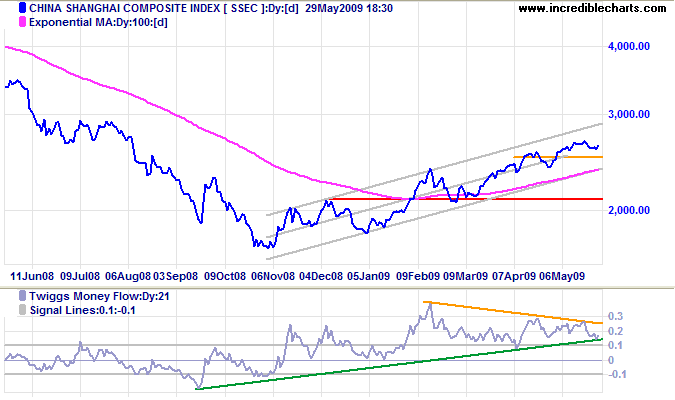Image resolution: width=675 pixels, height=400 pixels.
Task: Click the 09Feb09 date axis label
Action: [418, 276]
